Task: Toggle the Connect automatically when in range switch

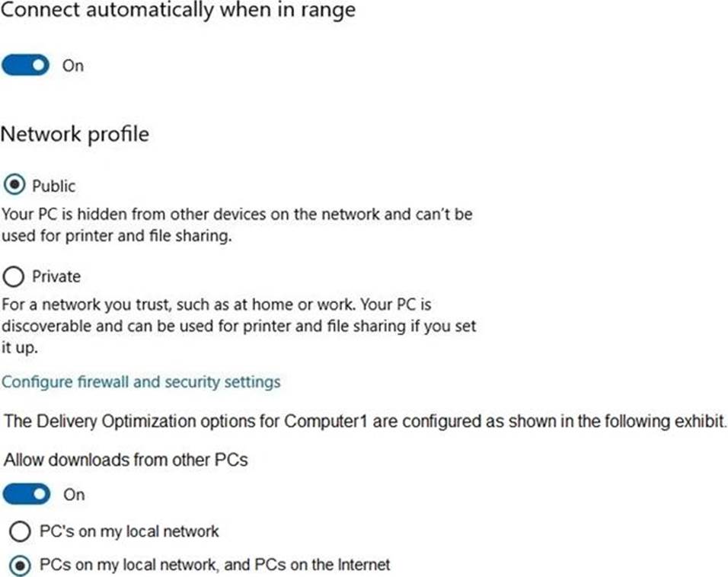Action: pyautogui.click(x=25, y=65)
